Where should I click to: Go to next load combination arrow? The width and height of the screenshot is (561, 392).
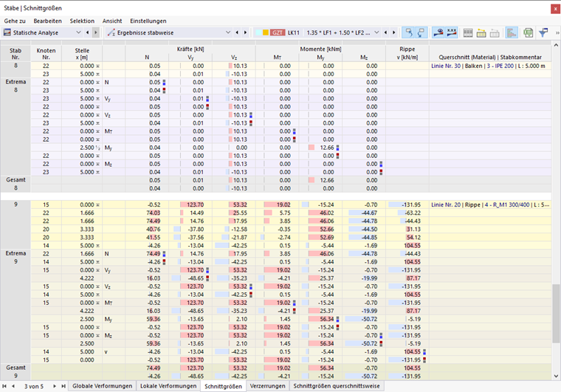394,32
